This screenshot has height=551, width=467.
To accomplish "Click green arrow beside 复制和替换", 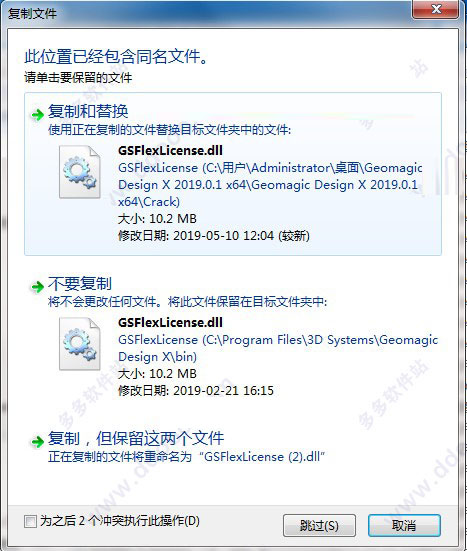I will point(37,114).
